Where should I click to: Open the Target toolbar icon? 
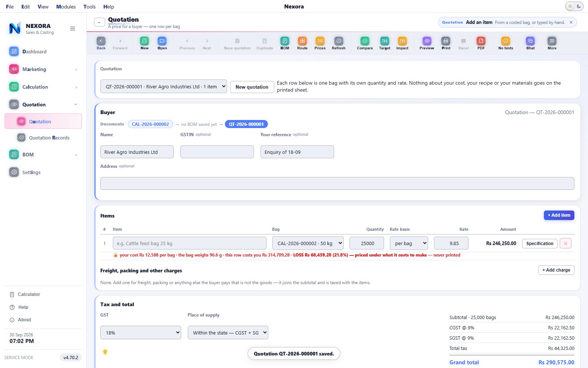[x=385, y=43]
